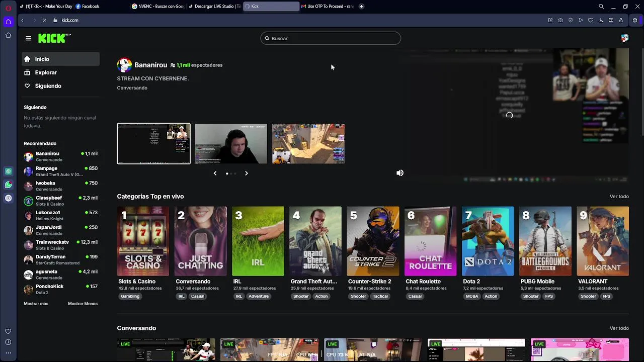Expand recommended list with Mostrar más
Screen dimensions: 644x362
pyautogui.click(x=36, y=304)
